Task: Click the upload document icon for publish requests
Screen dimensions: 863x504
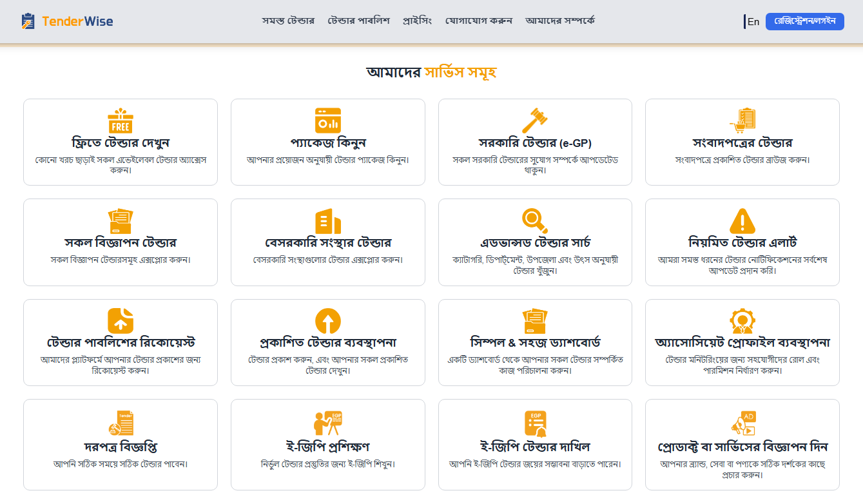Action: coord(121,320)
